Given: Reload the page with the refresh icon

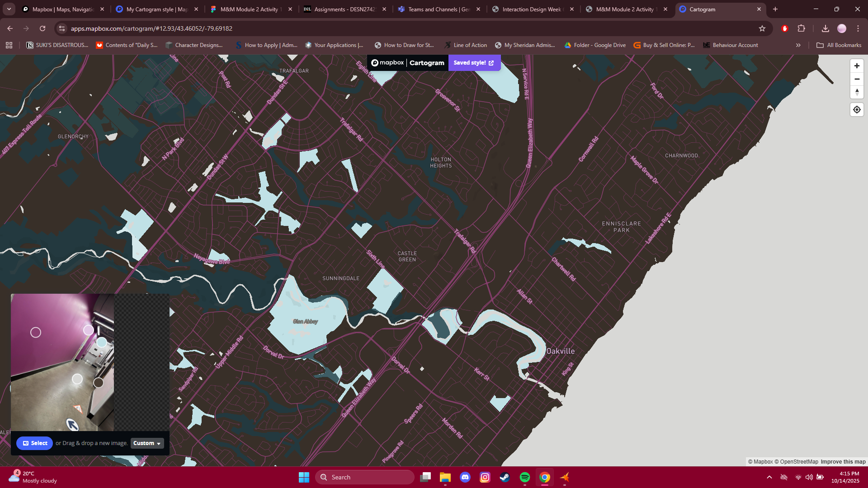Looking at the screenshot, I should (42, 28).
